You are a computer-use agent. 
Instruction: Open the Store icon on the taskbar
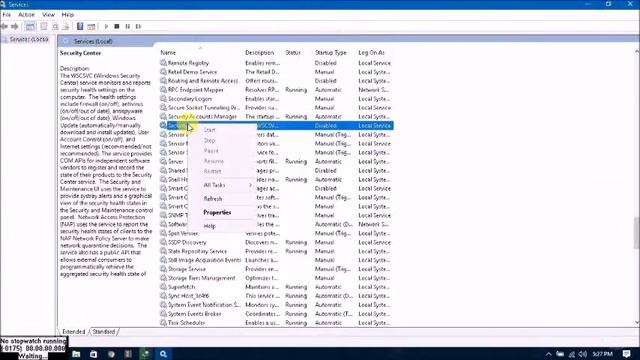pyautogui.click(x=93, y=354)
